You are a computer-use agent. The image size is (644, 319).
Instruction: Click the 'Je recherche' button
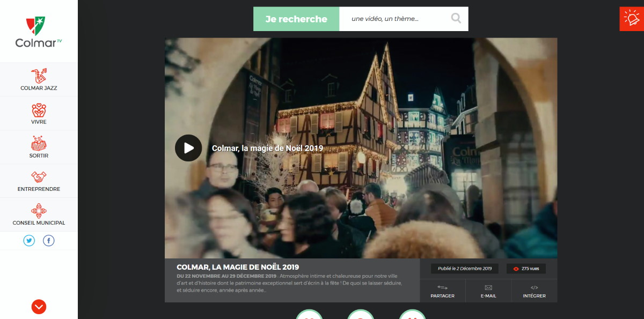coord(296,19)
